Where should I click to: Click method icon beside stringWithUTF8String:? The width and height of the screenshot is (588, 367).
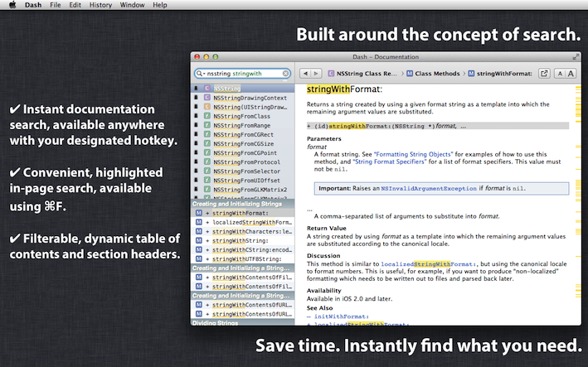click(199, 258)
